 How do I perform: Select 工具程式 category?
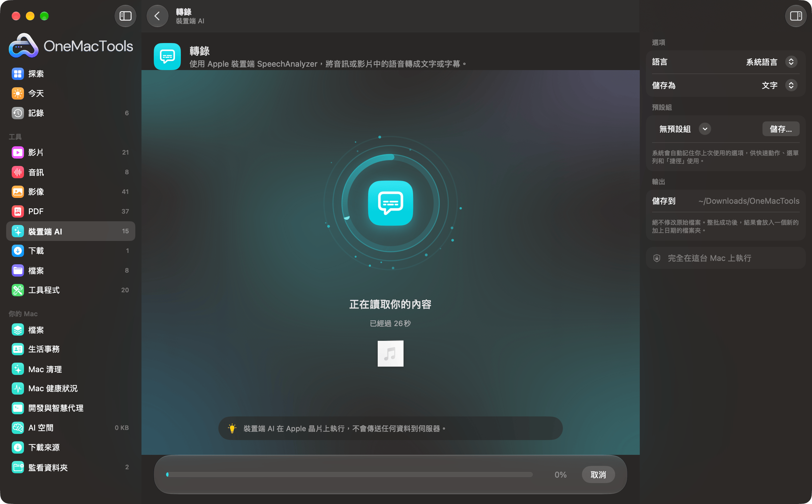(x=70, y=290)
